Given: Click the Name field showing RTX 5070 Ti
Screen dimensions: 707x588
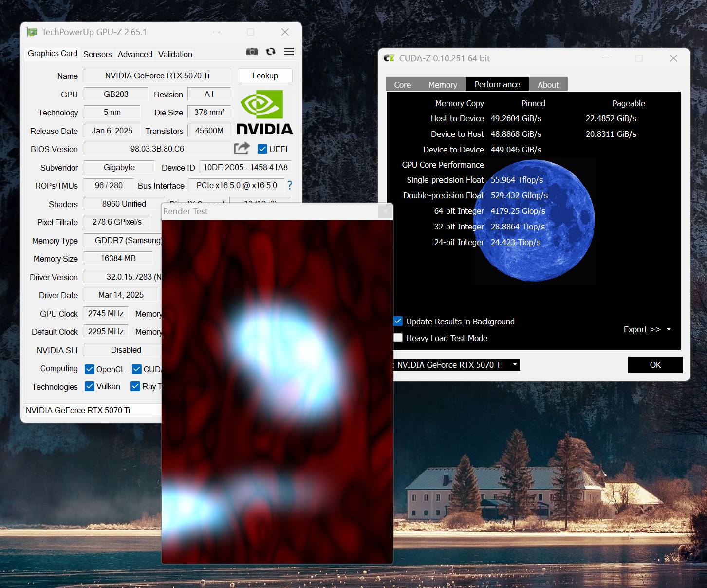Looking at the screenshot, I should point(157,76).
